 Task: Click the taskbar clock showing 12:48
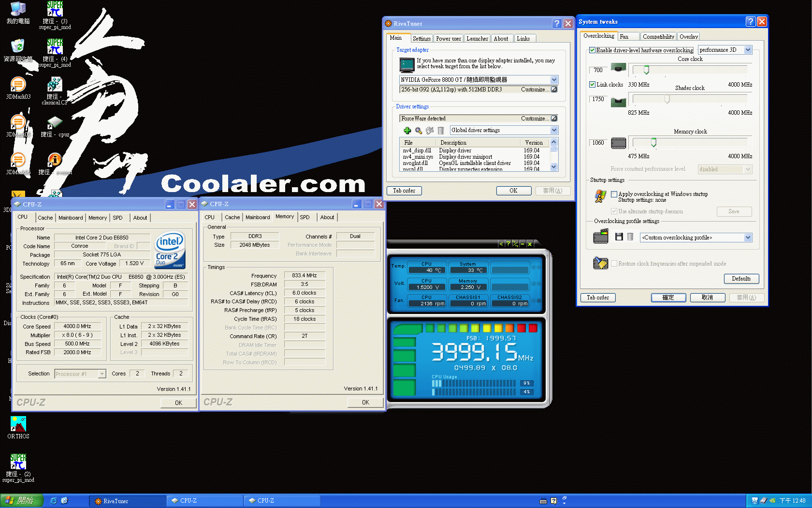pos(793,501)
